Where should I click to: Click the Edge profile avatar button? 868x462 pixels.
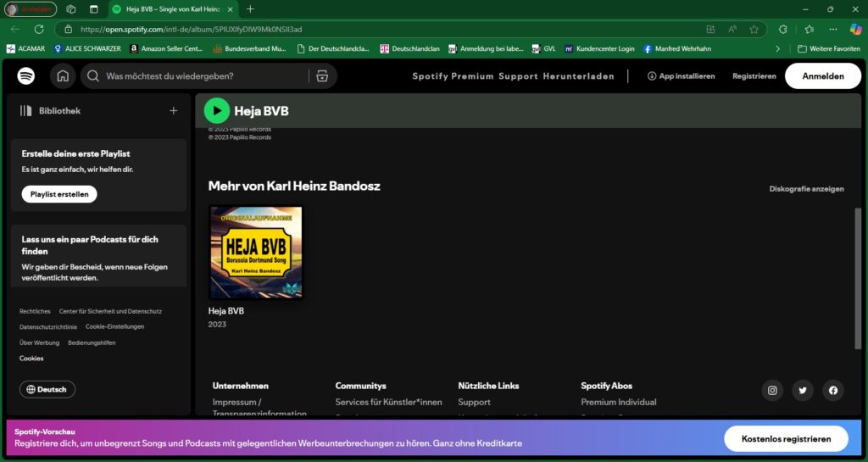point(31,8)
